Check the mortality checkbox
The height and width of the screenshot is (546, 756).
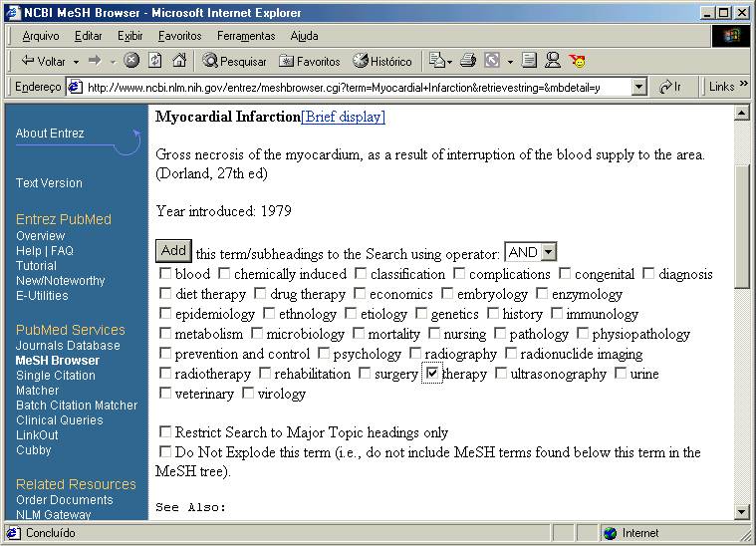coord(359,334)
